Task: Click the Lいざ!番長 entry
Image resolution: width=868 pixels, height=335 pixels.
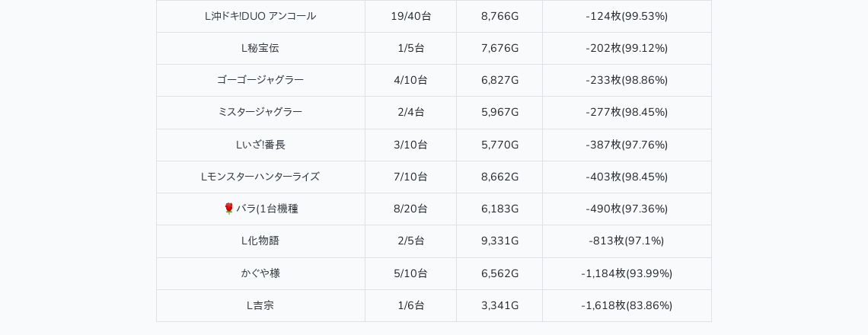Action: tap(260, 145)
